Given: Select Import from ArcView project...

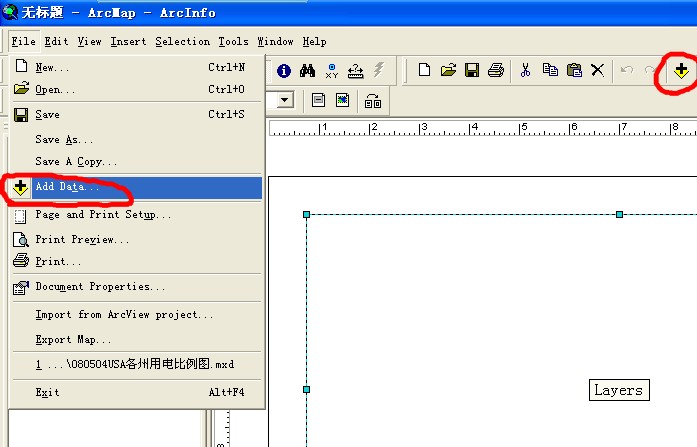Looking at the screenshot, I should coord(136,315).
